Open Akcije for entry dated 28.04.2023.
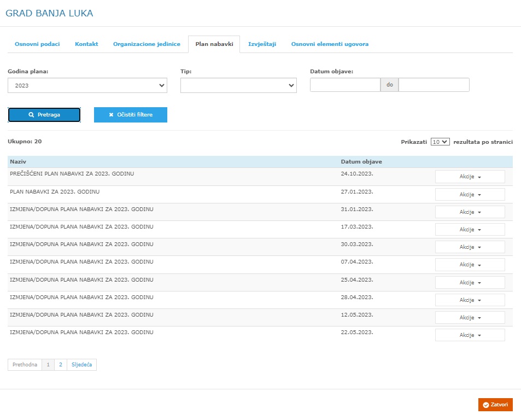This screenshot has width=521, height=420. tap(470, 300)
